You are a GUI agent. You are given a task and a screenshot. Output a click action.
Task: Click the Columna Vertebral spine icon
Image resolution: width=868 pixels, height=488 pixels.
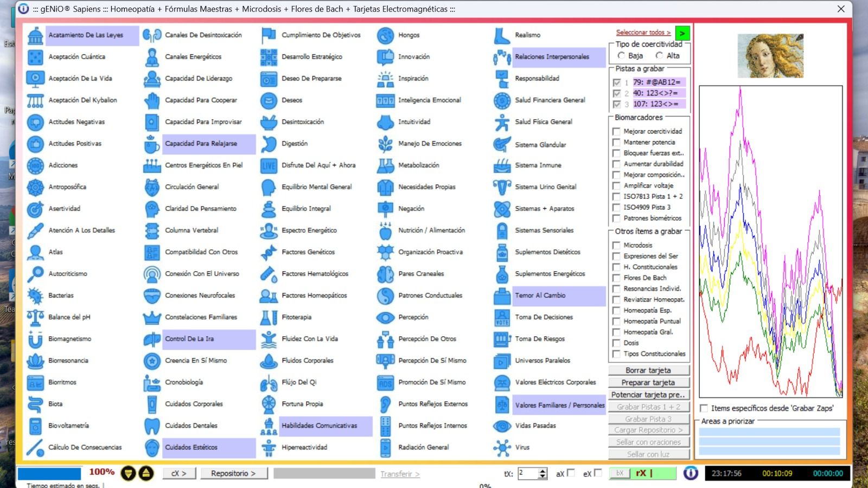[x=152, y=230]
